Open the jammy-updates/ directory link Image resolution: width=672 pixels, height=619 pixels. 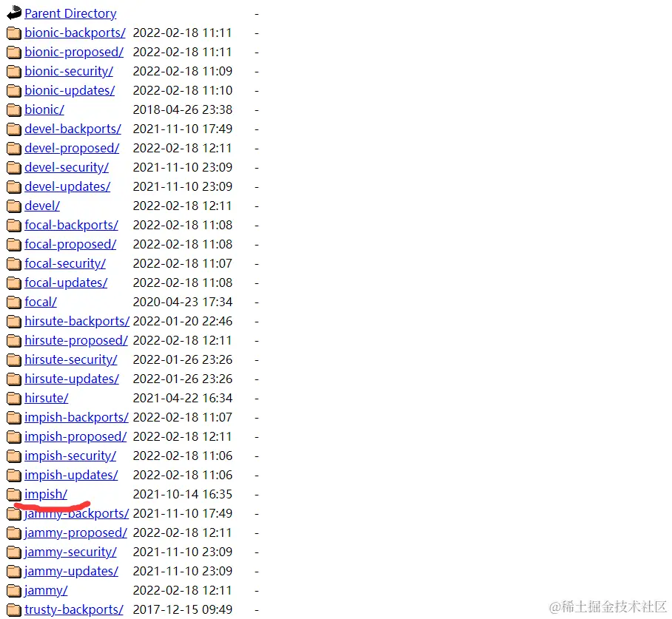click(x=71, y=572)
